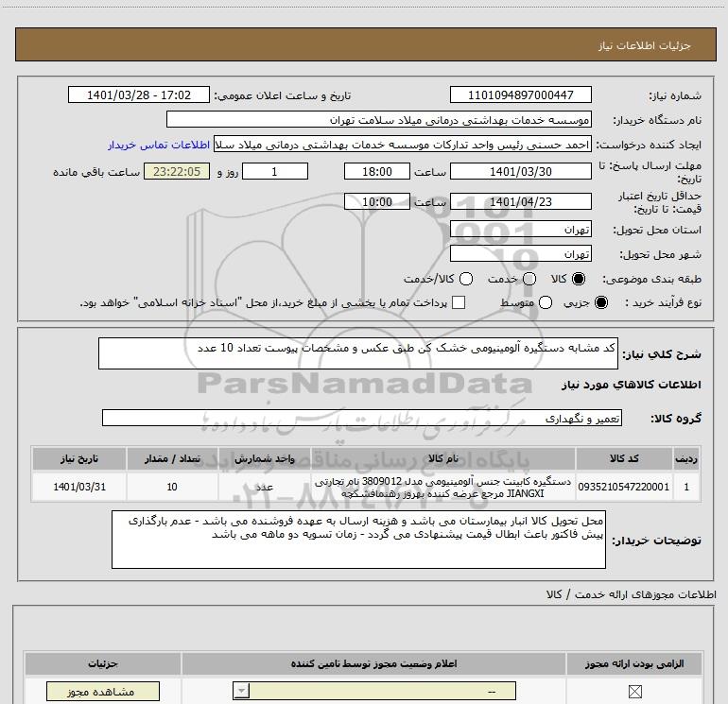Click the نوع فرآیند خرید label
Screen dimensions: 728x704
click(x=663, y=302)
